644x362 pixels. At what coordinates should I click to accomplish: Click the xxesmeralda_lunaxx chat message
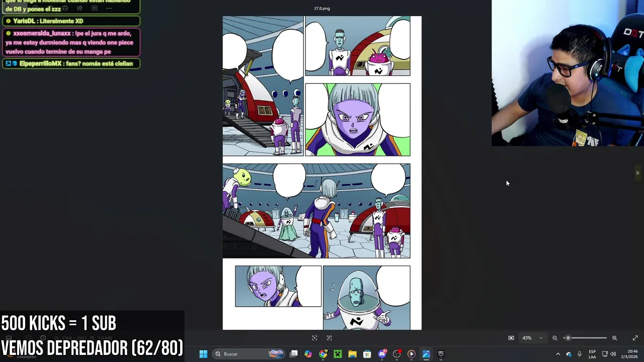(71, 42)
